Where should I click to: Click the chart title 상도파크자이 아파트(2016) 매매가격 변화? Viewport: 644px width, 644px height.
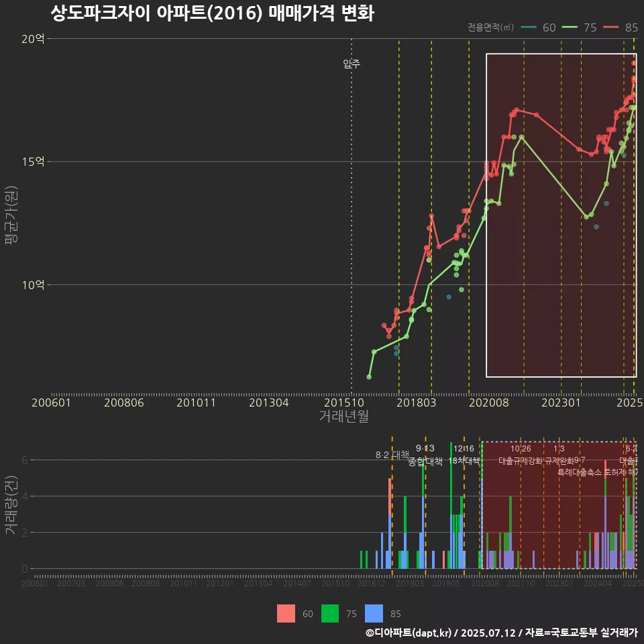213,13
